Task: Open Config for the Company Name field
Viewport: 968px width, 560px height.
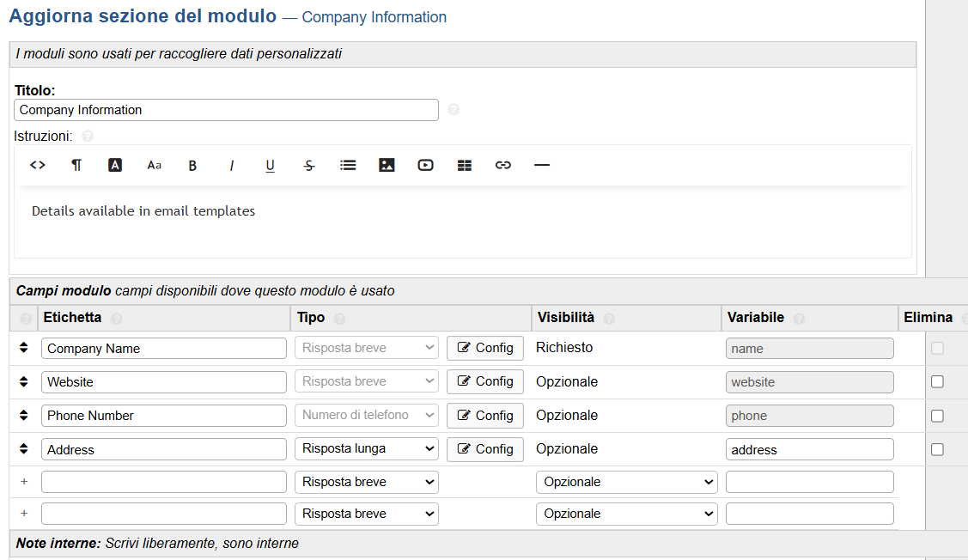Action: click(x=485, y=348)
